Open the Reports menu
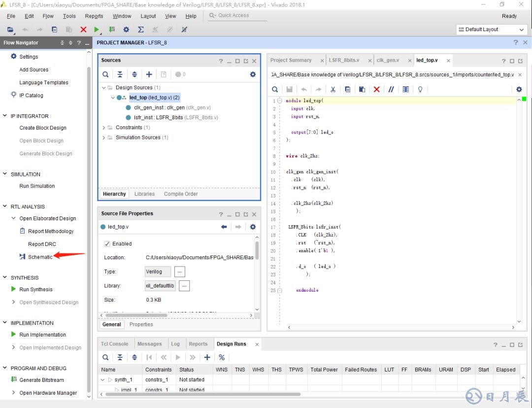This screenshot has width=532, height=408. (94, 16)
